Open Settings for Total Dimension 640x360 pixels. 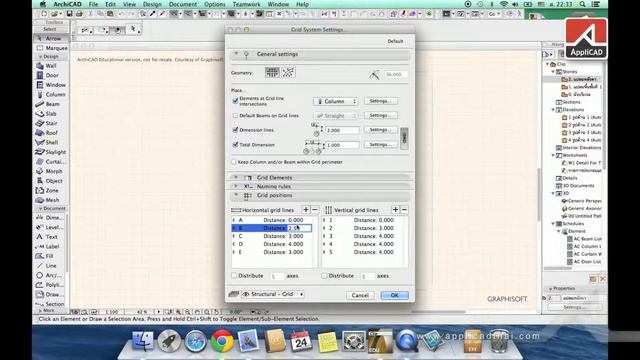(x=380, y=144)
